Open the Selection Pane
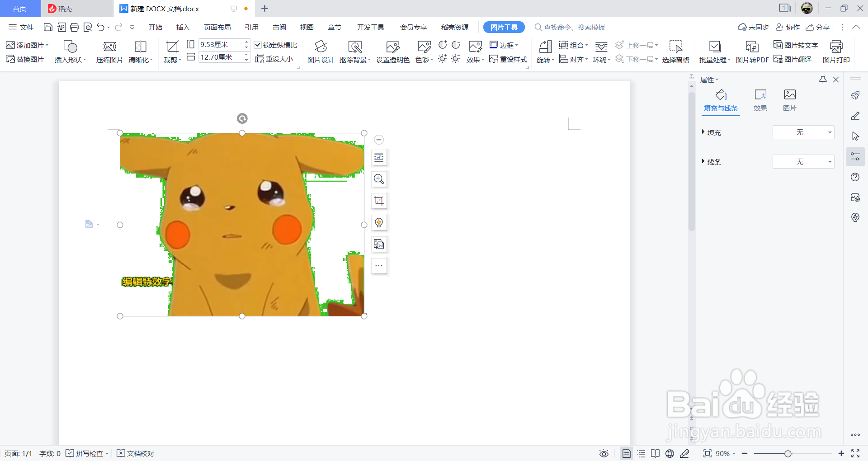Screen dimensions: 868x461 (x=676, y=52)
